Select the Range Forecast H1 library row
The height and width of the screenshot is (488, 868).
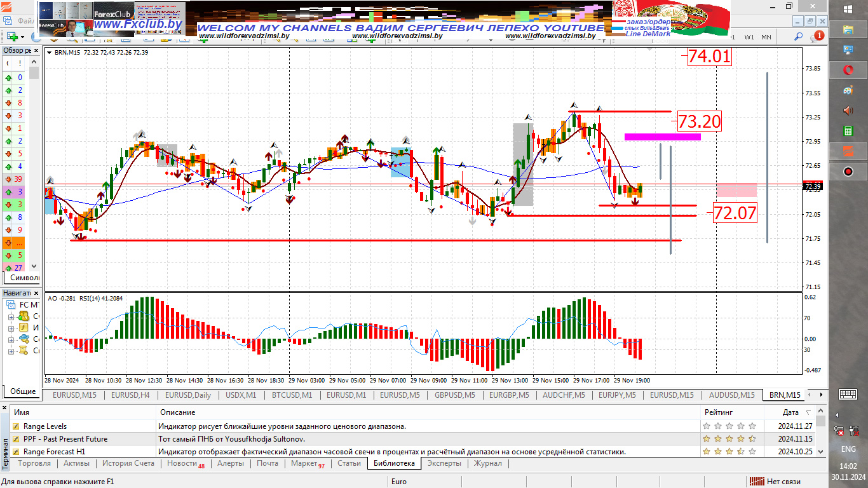pyautogui.click(x=413, y=452)
